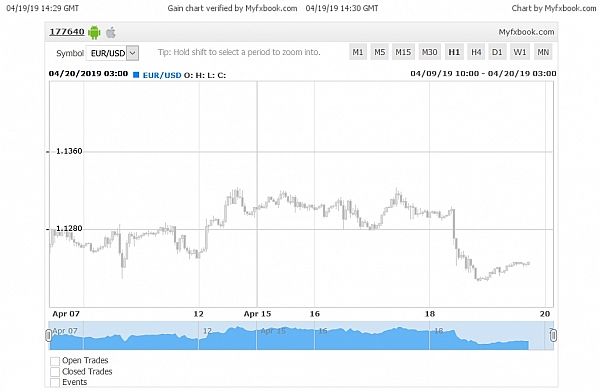Click the Myfxbook.com link in header
Image resolution: width=600 pixels, height=392 pixels.
pos(526,32)
